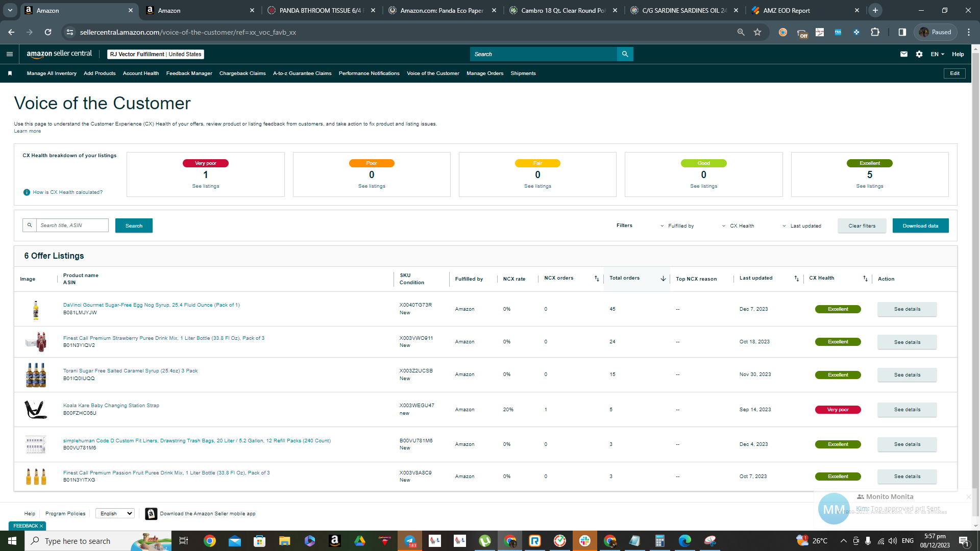Click the blue search magnifier button in header
Screen dimensions: 980x551
(625, 54)
